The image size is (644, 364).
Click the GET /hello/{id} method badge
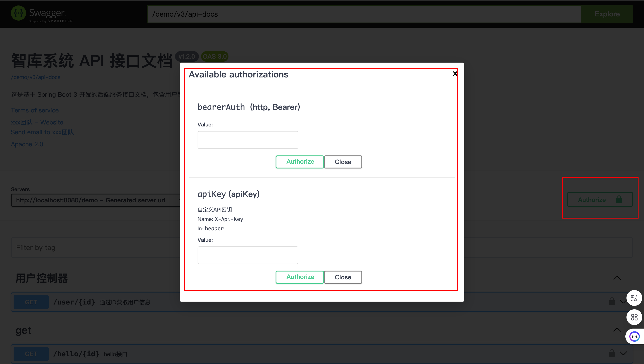[x=31, y=354]
